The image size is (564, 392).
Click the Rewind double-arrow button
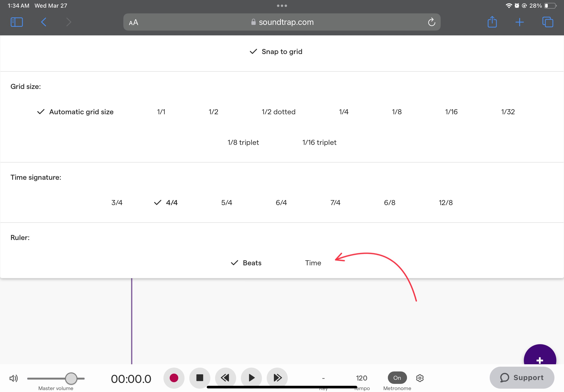point(225,378)
